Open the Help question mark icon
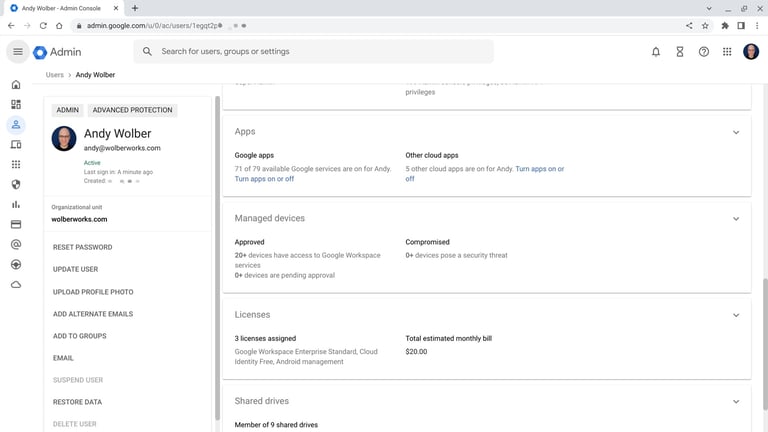Screen dimensions: 768x432 pos(704,52)
